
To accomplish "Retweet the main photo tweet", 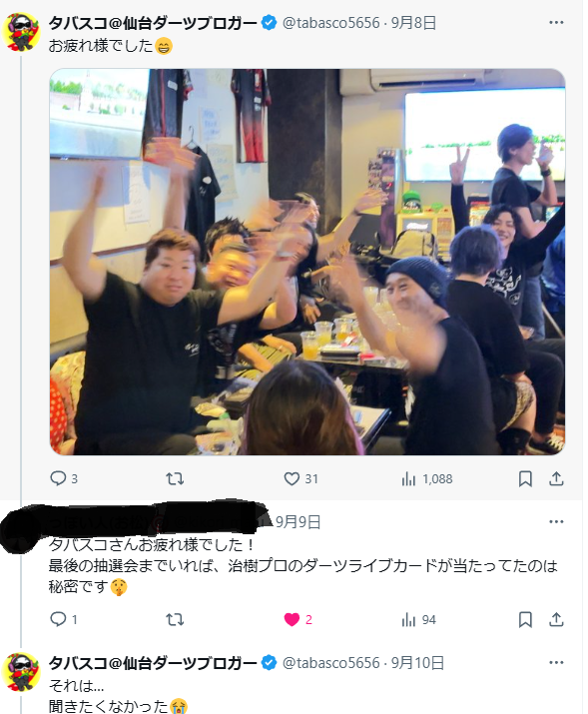I will coord(175,478).
